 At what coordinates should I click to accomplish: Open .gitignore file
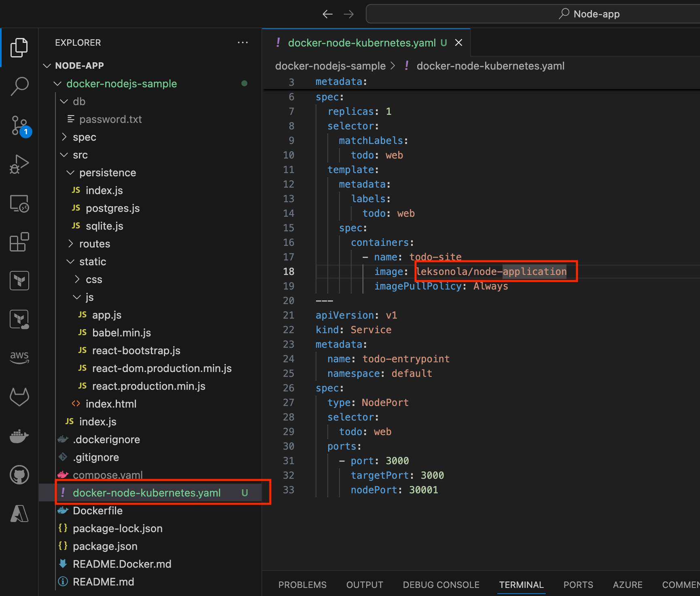pyautogui.click(x=96, y=457)
